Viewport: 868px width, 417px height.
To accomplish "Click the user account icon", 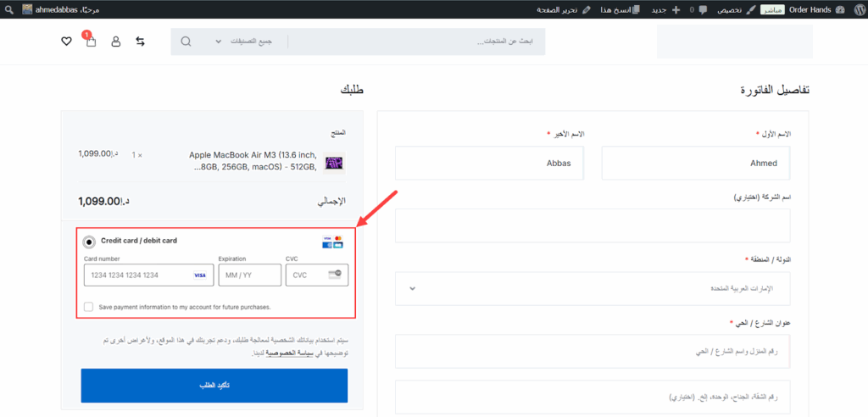I will (x=116, y=42).
